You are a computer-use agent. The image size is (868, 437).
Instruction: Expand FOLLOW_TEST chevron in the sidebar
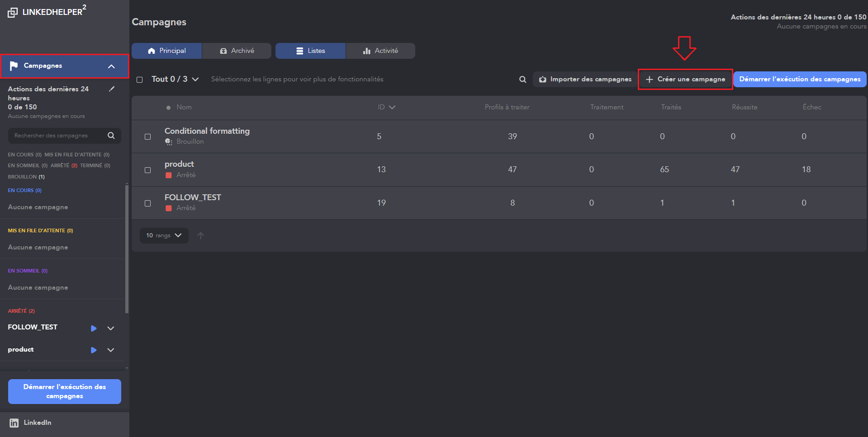click(x=111, y=329)
